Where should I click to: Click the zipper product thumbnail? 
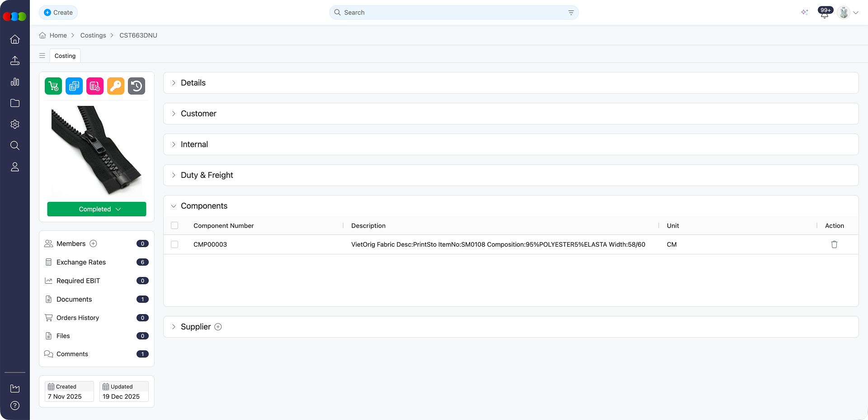pos(97,150)
